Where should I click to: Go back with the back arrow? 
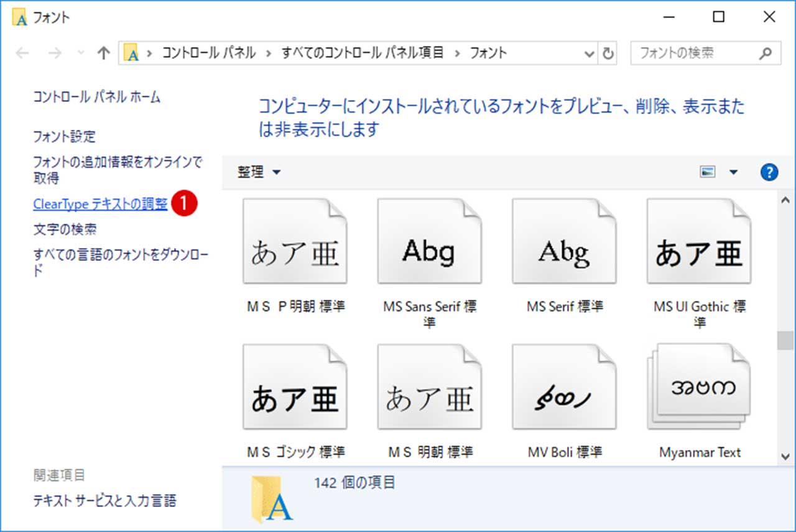[x=22, y=53]
